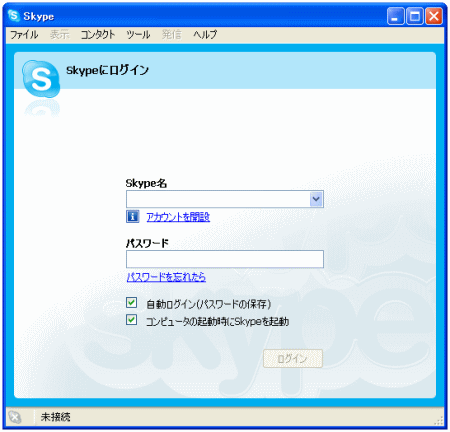Viewport: 450px width, 432px height.
Task: Click the window resize grip corner
Action: pos(439,421)
